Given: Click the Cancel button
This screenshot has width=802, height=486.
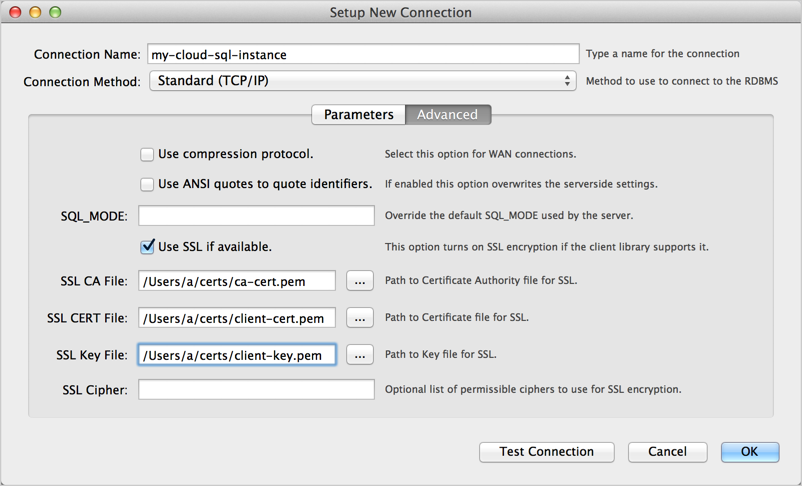Looking at the screenshot, I should click(x=667, y=452).
